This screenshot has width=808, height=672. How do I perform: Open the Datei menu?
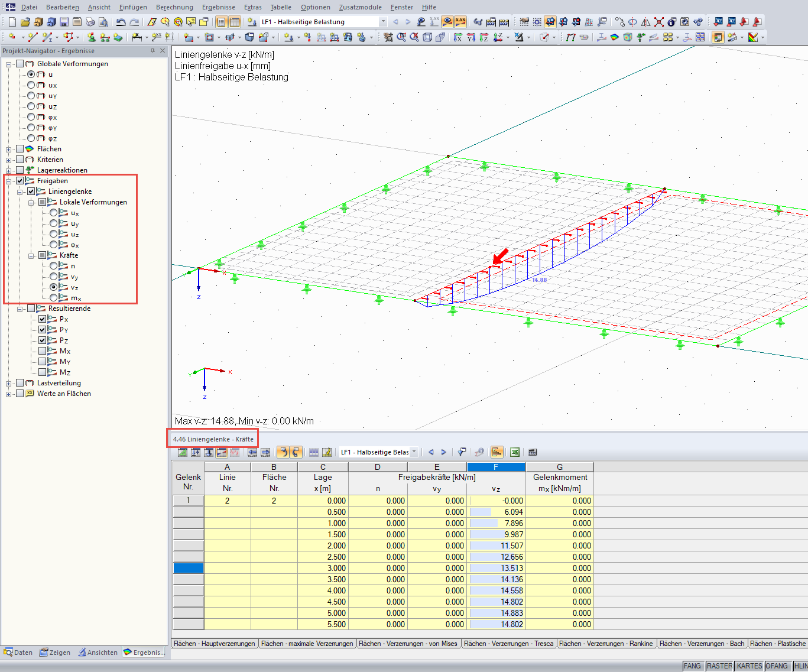point(29,7)
